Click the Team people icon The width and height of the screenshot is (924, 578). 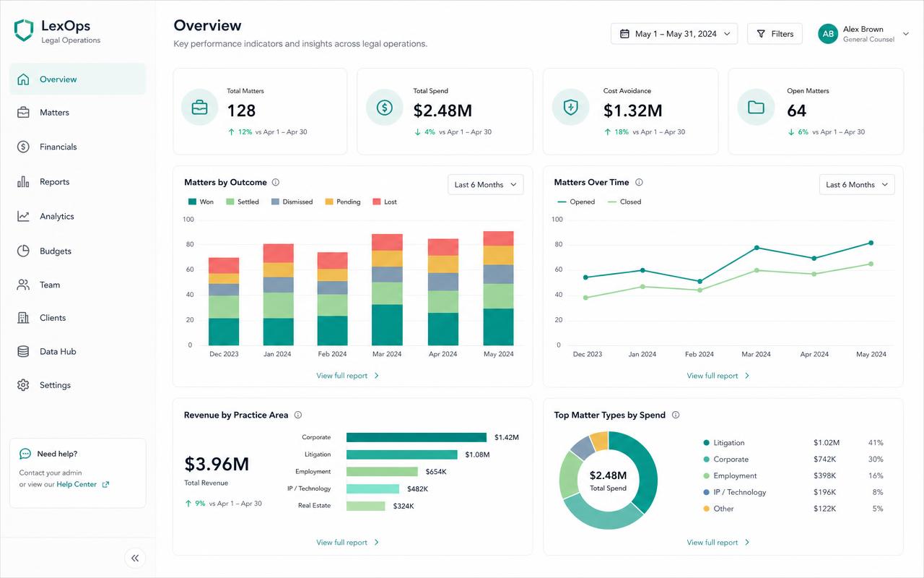23,285
